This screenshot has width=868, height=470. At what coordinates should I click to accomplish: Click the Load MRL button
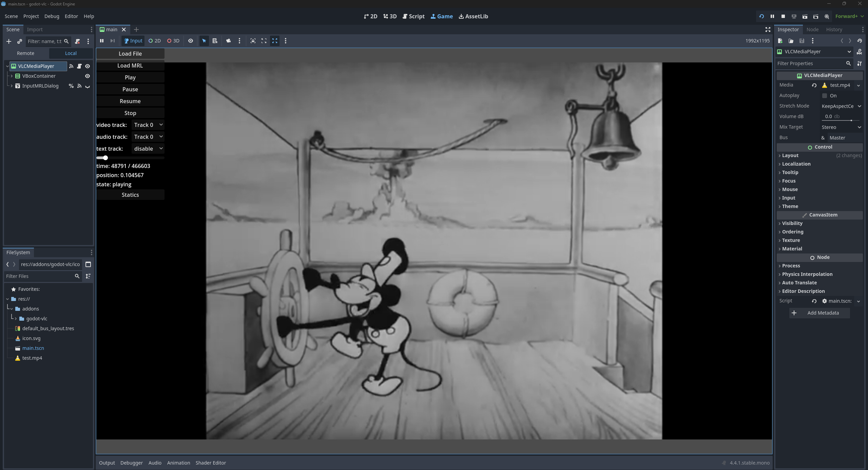point(130,65)
